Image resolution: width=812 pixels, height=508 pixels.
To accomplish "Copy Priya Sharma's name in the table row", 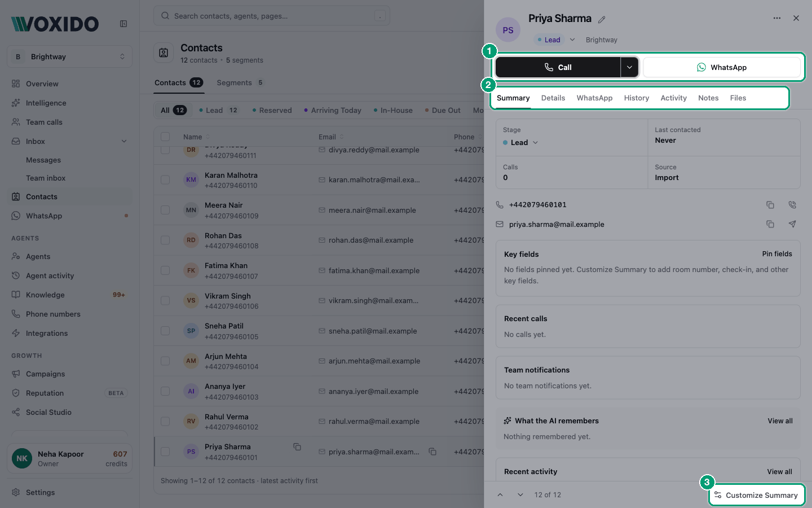I will tap(297, 447).
